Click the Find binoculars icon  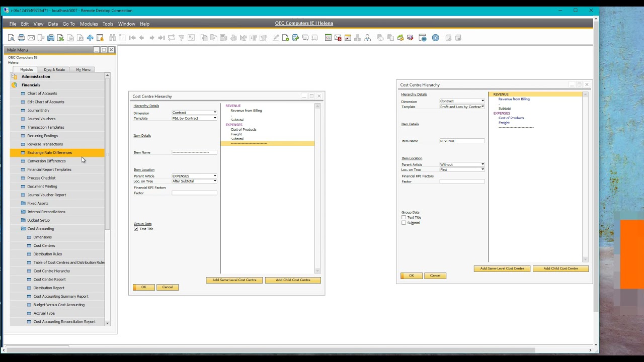(112, 38)
